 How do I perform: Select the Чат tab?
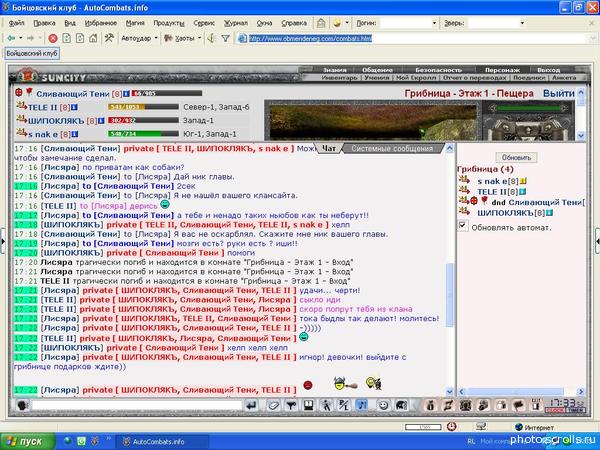coord(329,148)
